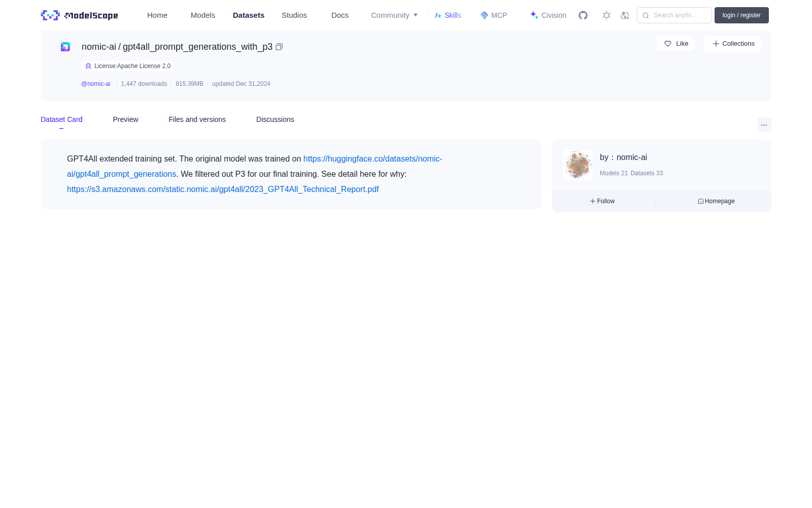The width and height of the screenshot is (812, 508).
Task: Click the Like button
Action: coord(675,44)
